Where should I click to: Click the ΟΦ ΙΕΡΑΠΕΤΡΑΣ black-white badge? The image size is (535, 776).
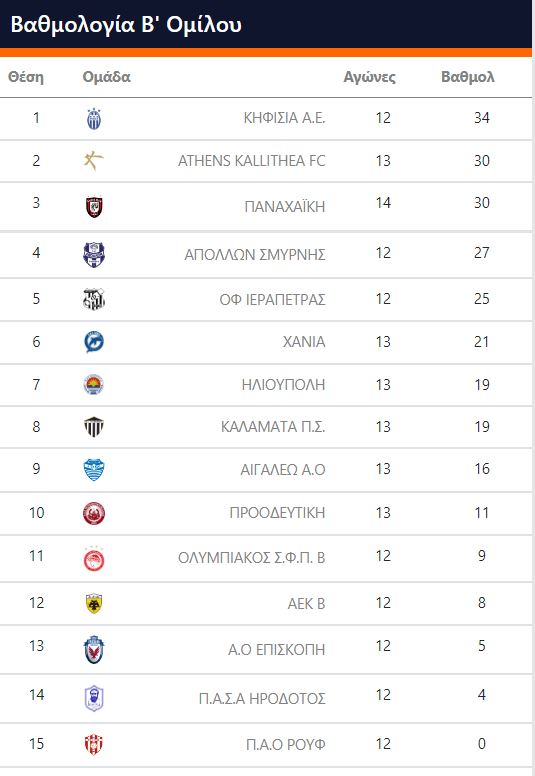click(94, 299)
